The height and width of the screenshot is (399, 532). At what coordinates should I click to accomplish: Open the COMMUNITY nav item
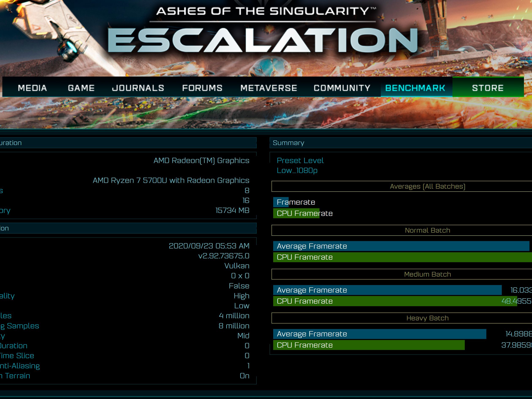click(342, 88)
